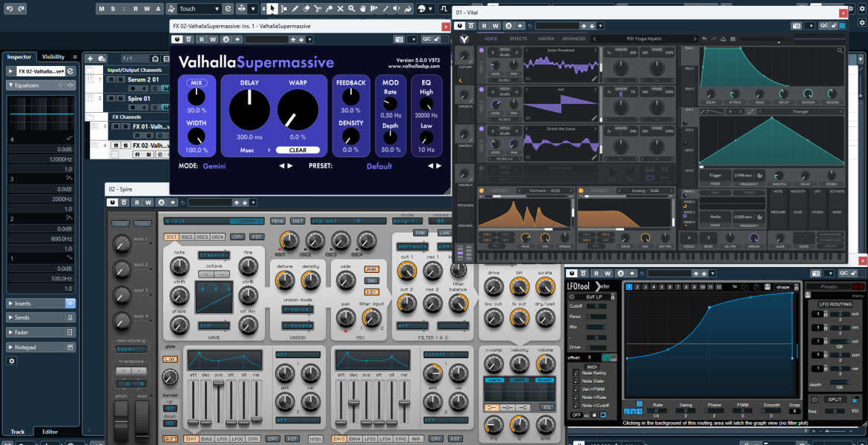This screenshot has width=868, height=445.
Task: Select the Draw pencil tool in Cubase toolbar
Action: 295,9
